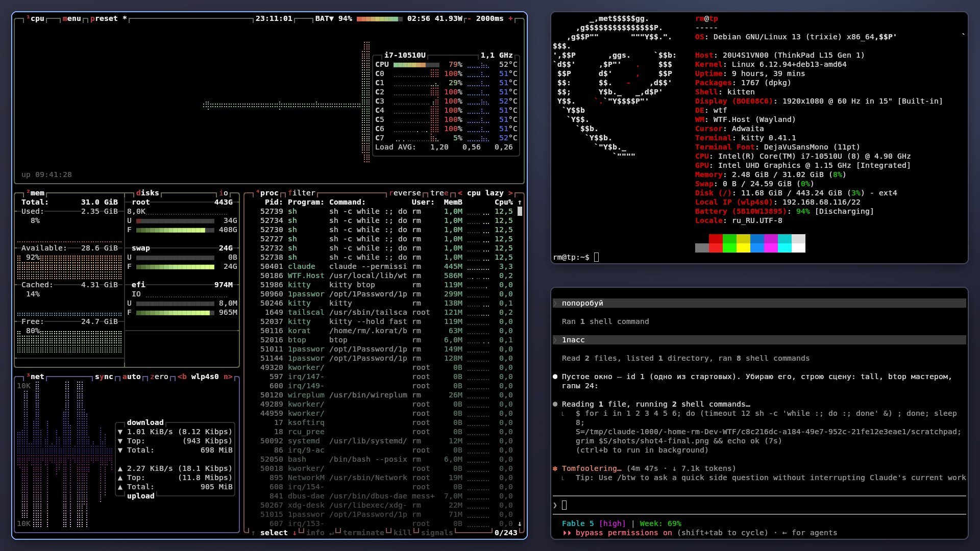Image resolution: width=980 pixels, height=551 pixels.
Task: Click kill button in proc footer
Action: coord(403,533)
